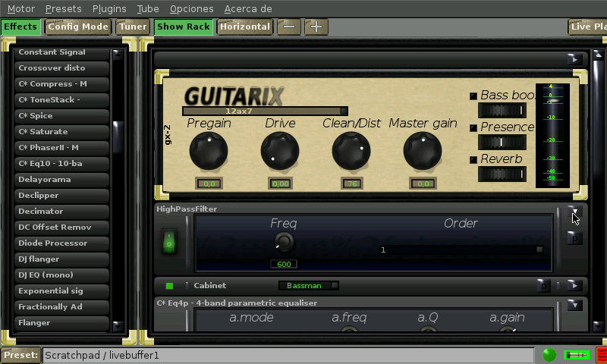Click the green status LED in bottom bar
This screenshot has height=364, width=607.
click(549, 355)
